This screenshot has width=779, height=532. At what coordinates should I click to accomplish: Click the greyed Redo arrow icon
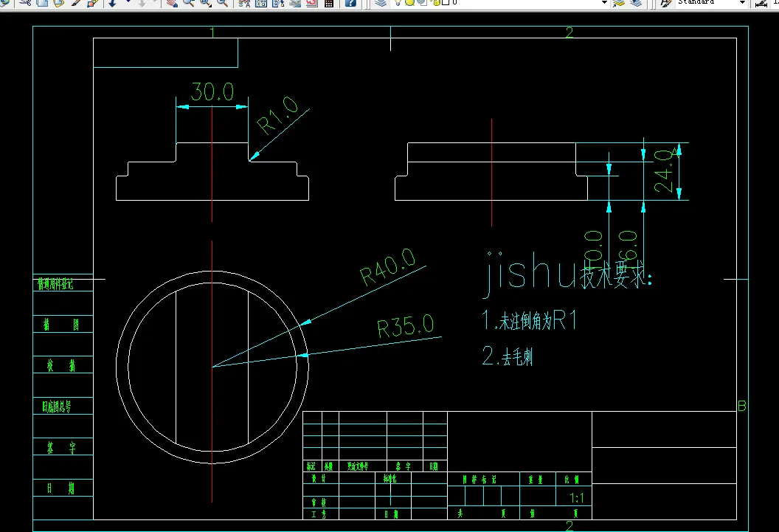coord(142,2)
